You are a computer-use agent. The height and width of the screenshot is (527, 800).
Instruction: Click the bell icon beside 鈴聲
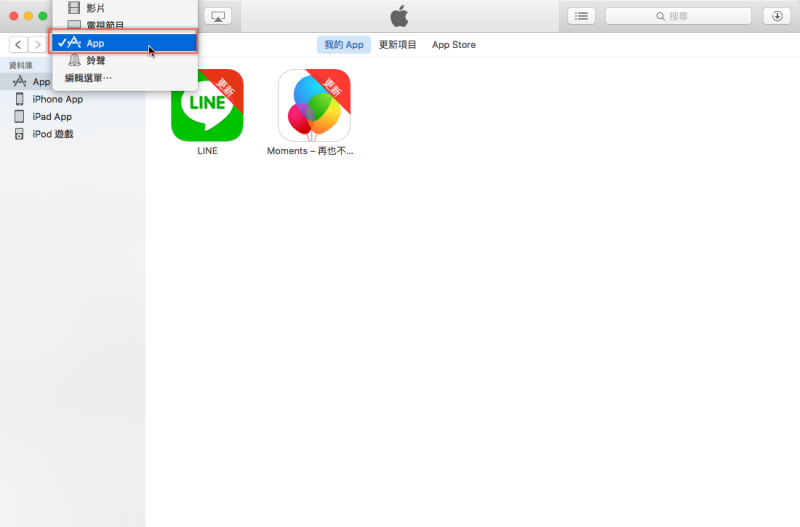point(74,60)
